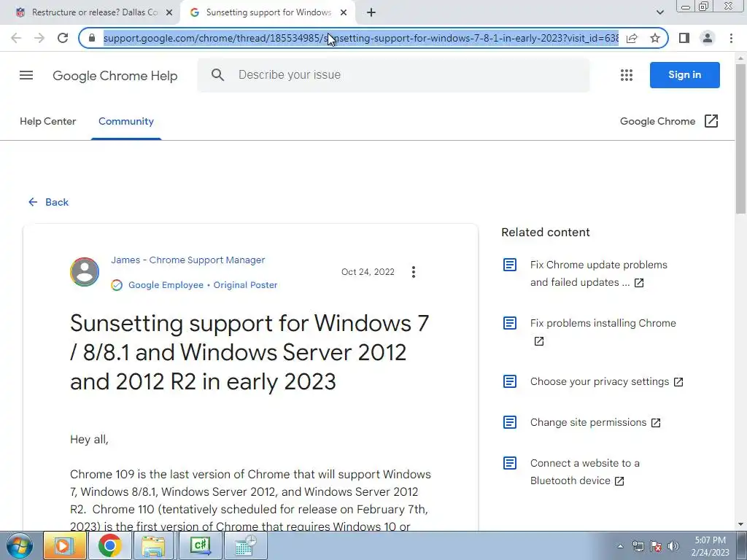
Task: Click the volume speaker tray icon
Action: [x=673, y=546]
